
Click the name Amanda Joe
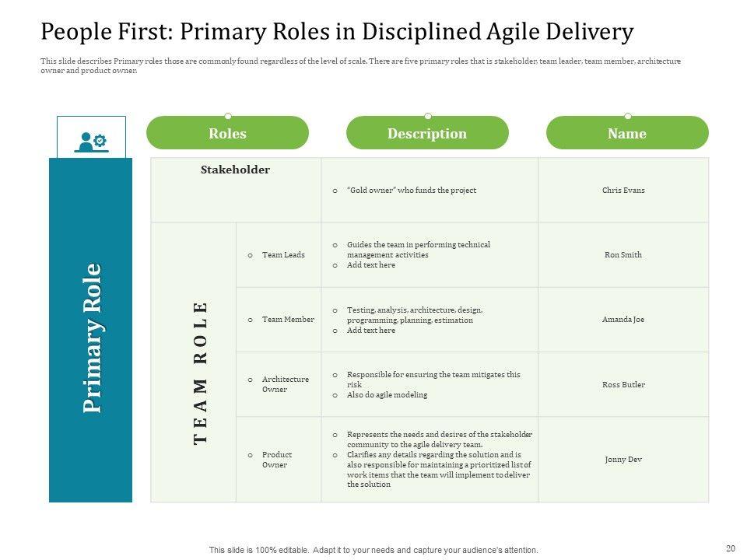tap(623, 320)
